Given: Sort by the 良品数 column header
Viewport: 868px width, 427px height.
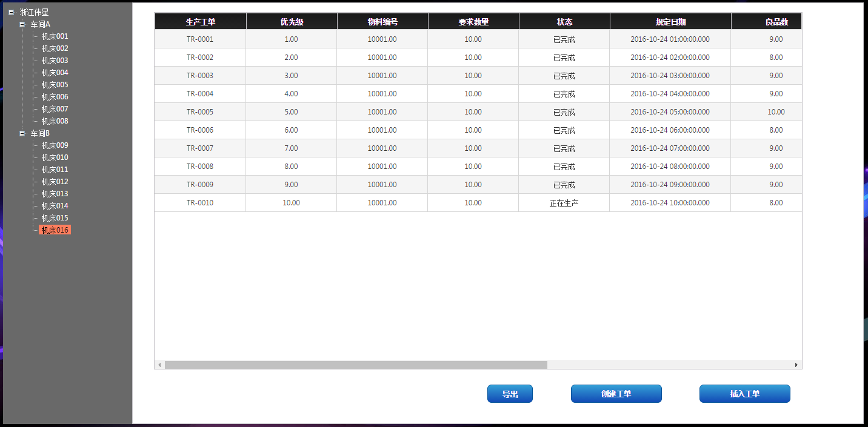Looking at the screenshot, I should pos(767,22).
